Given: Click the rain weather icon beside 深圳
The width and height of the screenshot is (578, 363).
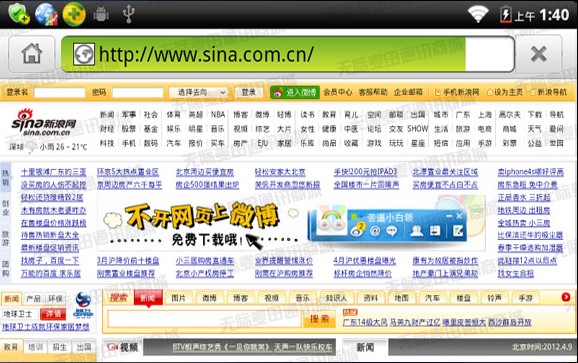Looking at the screenshot, I should (32, 147).
